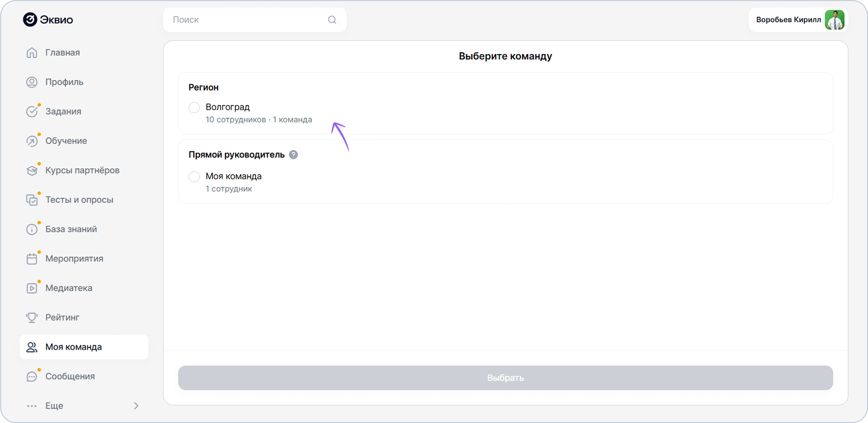The width and height of the screenshot is (868, 423).
Task: Click the Обучение arrow circle icon
Action: [x=32, y=141]
